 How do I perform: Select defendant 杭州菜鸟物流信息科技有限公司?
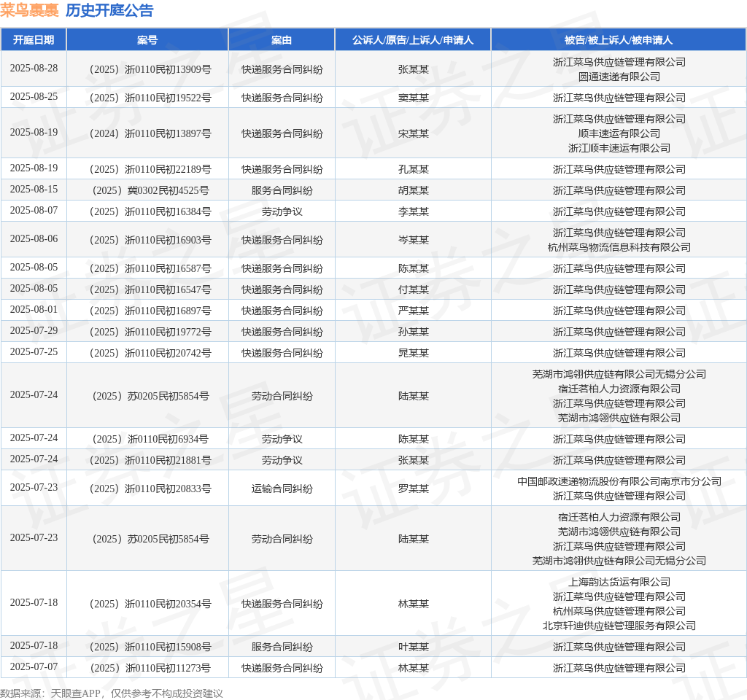(x=619, y=248)
